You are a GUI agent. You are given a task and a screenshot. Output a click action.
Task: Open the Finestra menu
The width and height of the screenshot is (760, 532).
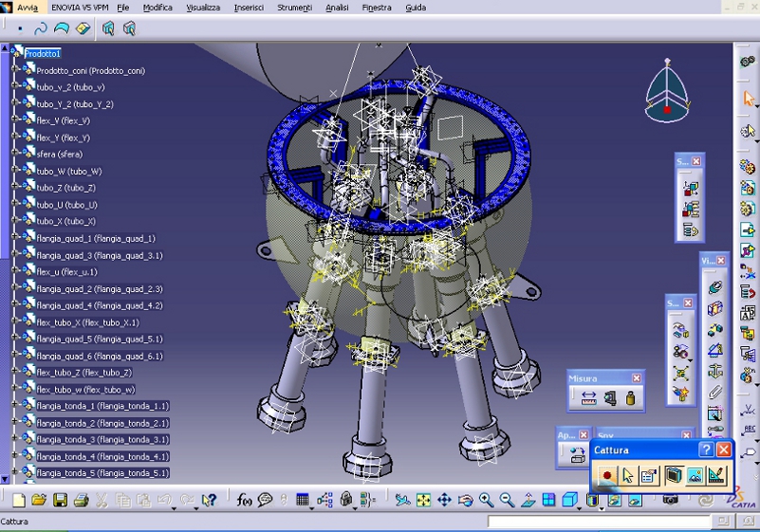[376, 8]
